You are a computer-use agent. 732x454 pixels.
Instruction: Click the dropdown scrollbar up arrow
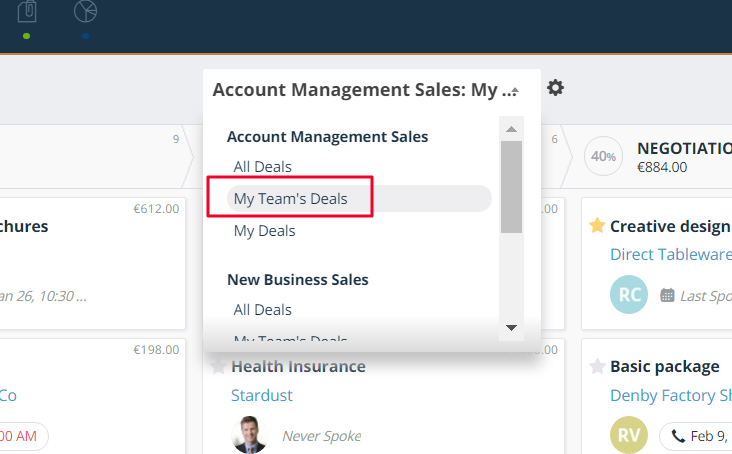click(511, 129)
